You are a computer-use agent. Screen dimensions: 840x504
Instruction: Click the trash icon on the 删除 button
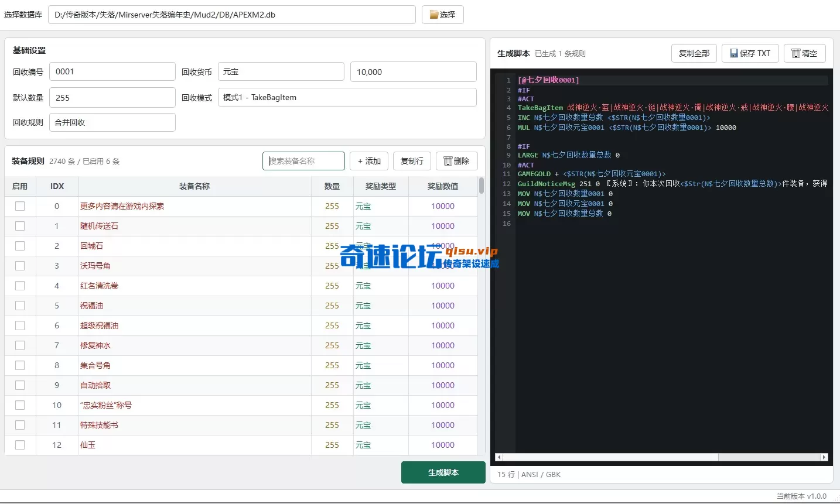click(x=448, y=161)
